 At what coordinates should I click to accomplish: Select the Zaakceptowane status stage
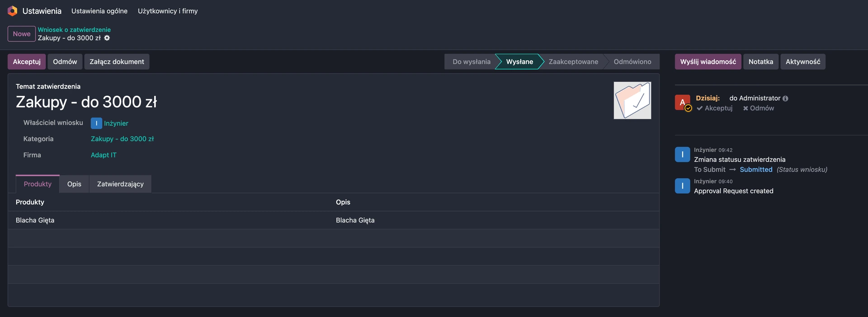[573, 62]
